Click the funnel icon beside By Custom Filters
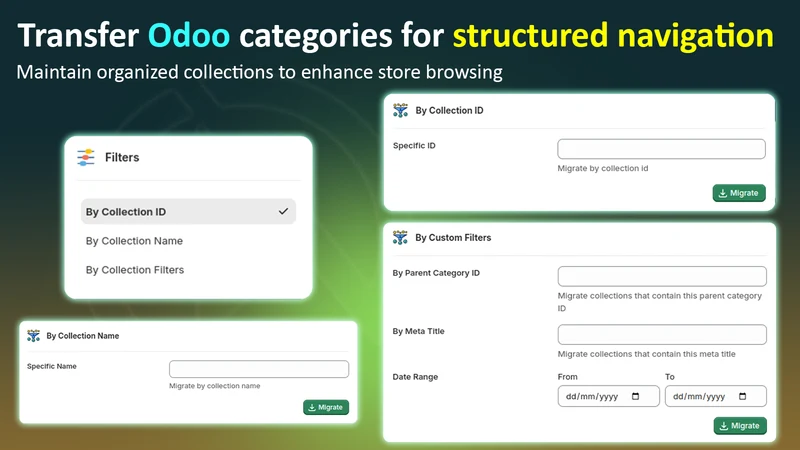 pyautogui.click(x=401, y=237)
